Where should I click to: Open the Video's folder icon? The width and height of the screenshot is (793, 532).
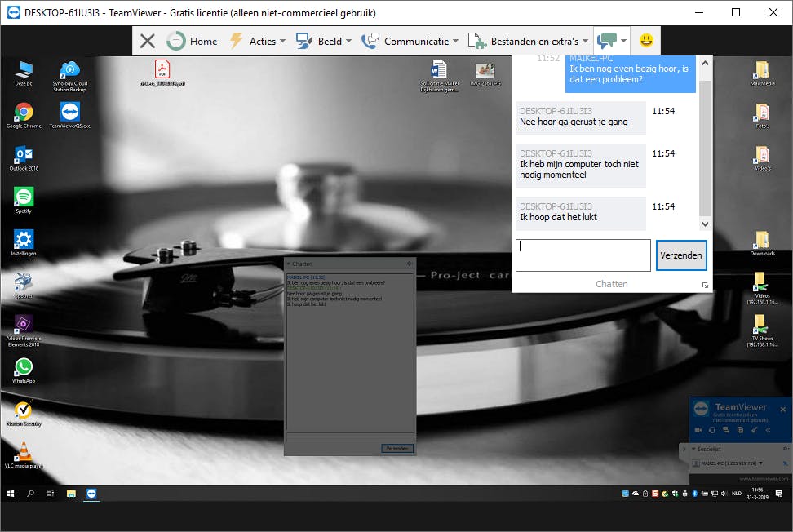(762, 158)
